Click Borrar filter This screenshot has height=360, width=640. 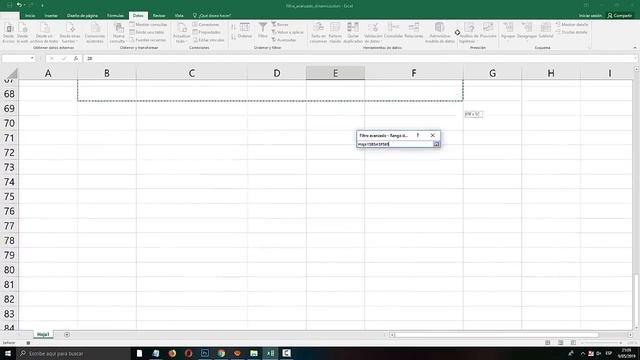tap(280, 24)
